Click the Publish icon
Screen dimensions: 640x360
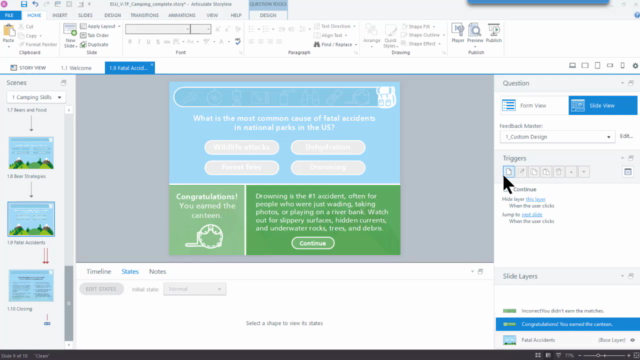493,30
